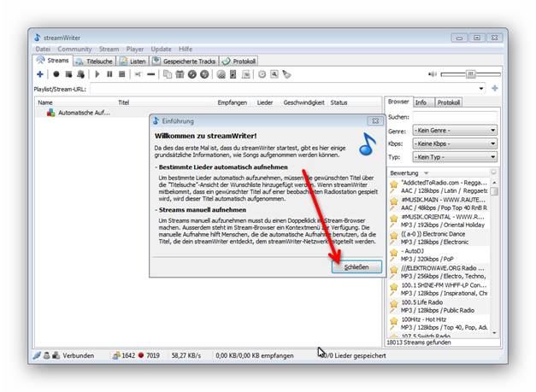Click the loudspeaker box toolbar icon
Viewport: 536px width, 392px height.
tap(233, 74)
